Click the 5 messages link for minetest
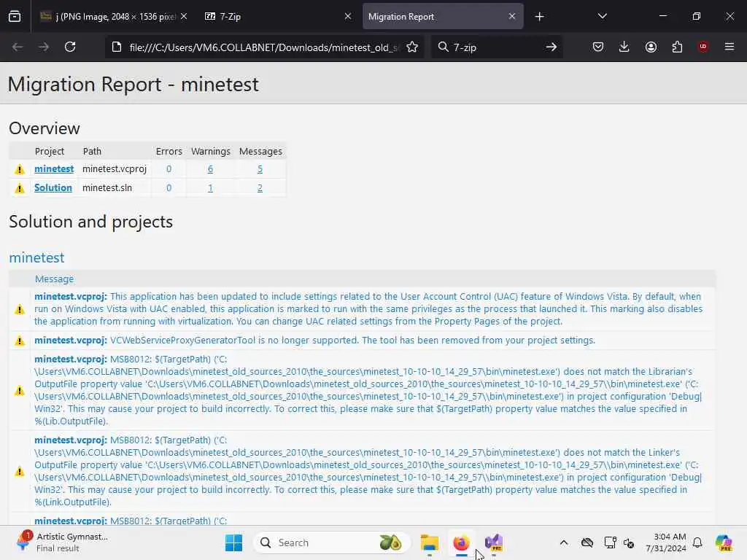 tap(260, 169)
